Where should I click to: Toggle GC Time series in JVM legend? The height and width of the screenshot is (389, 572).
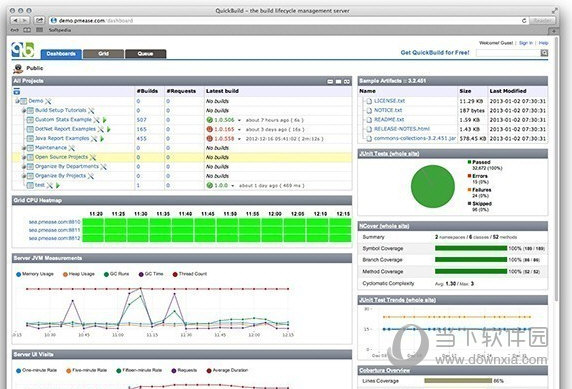(x=151, y=274)
